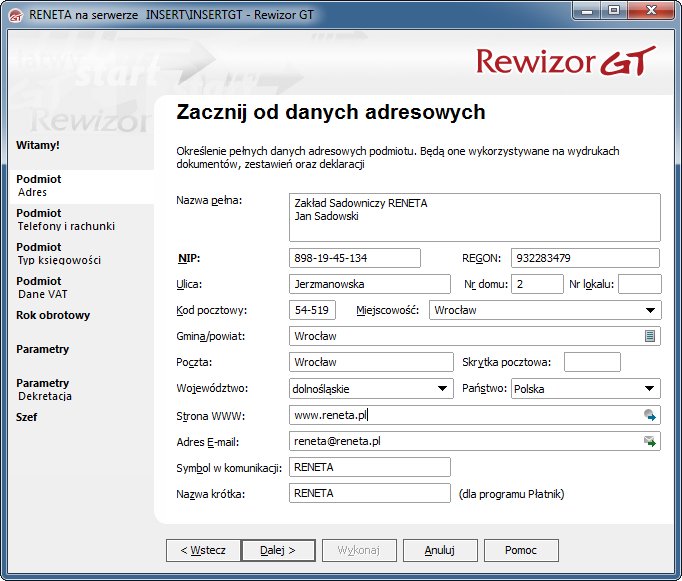Click the send e-mail icon
Screen dimensions: 682x581
650,441
